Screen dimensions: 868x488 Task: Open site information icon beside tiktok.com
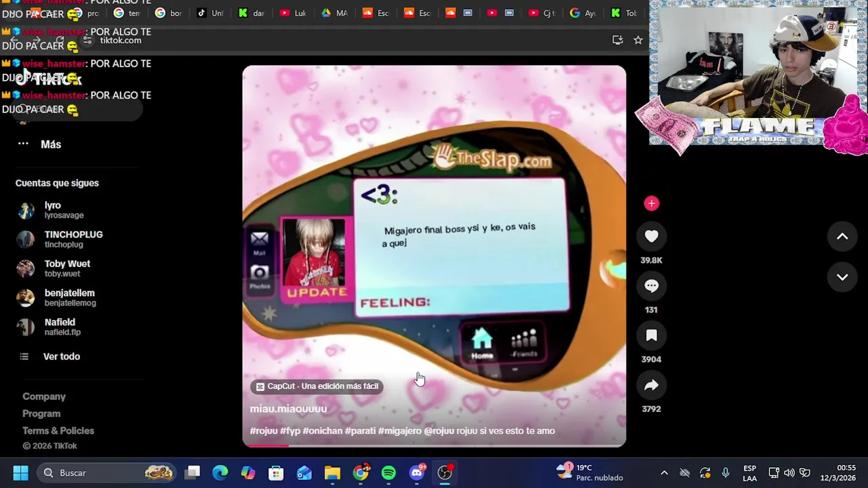tap(87, 40)
